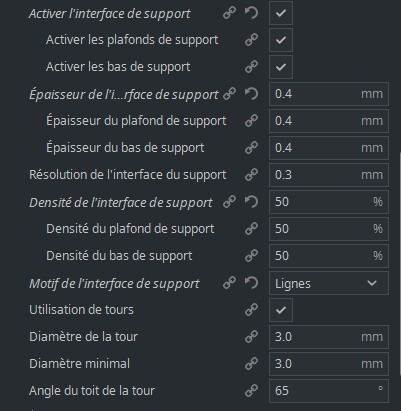Click link icon for Angle du toit de la tour
The image size is (401, 411).
point(251,391)
